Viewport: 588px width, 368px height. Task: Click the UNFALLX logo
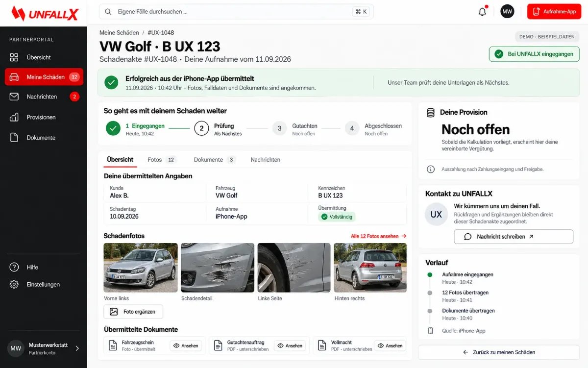click(x=45, y=13)
